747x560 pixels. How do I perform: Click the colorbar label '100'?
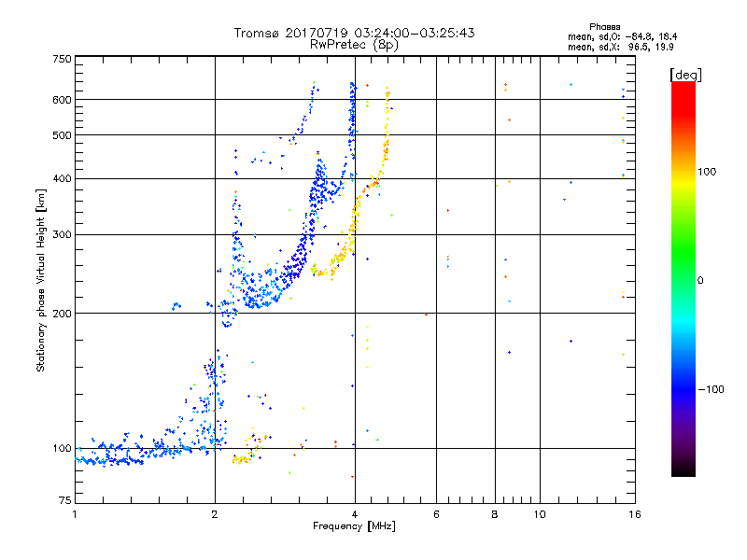tap(707, 172)
